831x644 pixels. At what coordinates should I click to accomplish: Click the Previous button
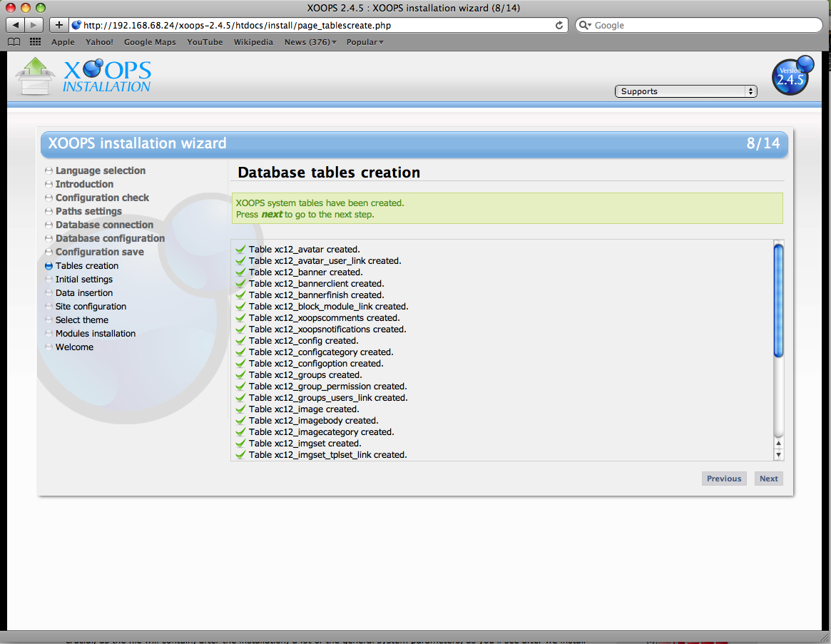[723, 479]
